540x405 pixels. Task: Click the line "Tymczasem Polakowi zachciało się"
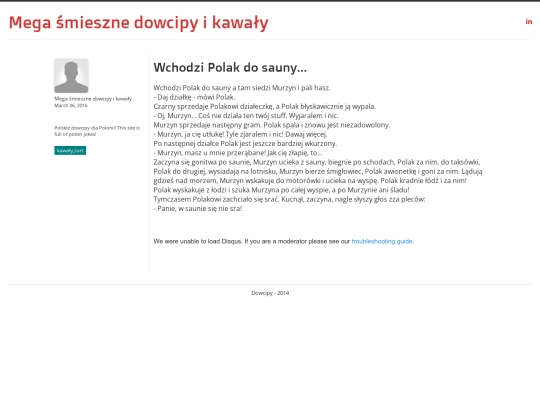(289, 199)
